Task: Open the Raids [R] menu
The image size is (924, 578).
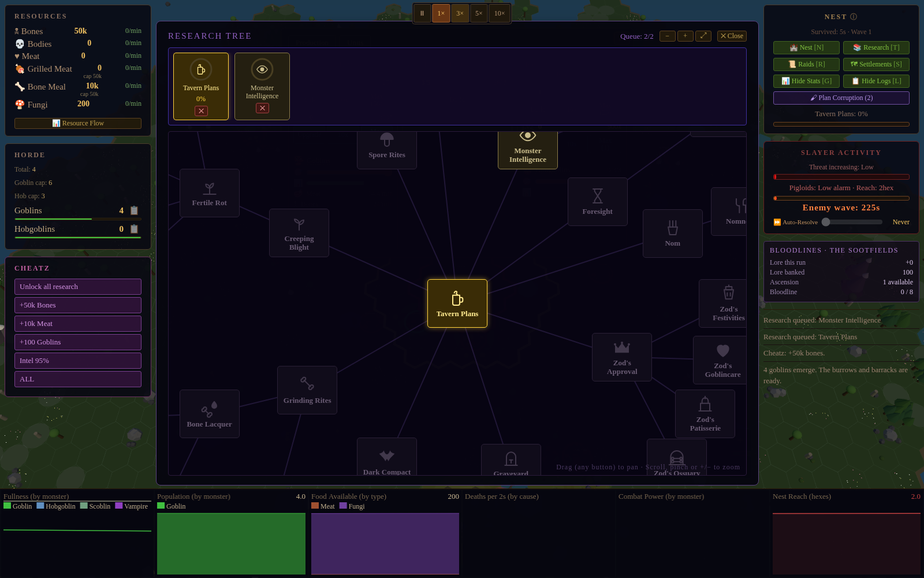Action: [806, 64]
